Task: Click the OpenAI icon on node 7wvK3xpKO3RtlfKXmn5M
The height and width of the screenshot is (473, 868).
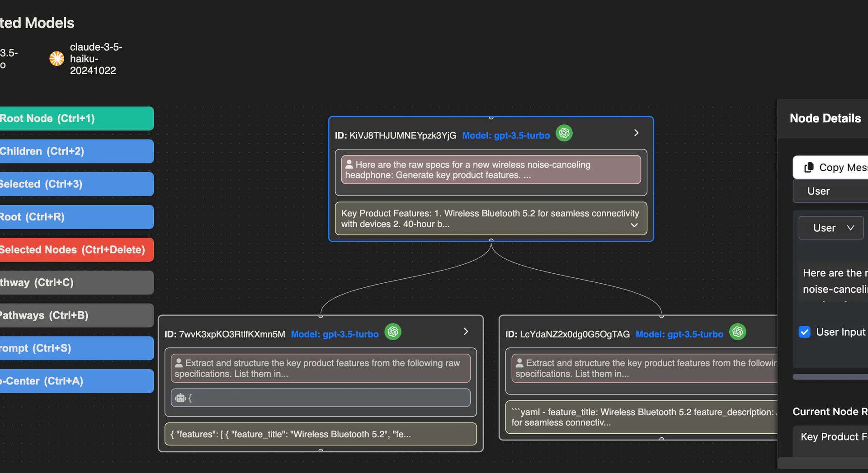Action: [393, 332]
